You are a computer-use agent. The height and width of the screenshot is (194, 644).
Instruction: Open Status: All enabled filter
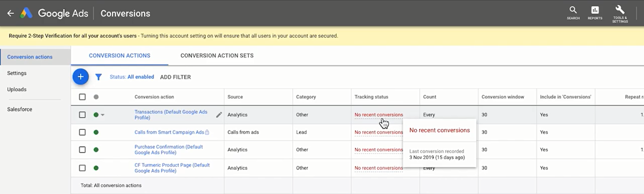pyautogui.click(x=132, y=77)
